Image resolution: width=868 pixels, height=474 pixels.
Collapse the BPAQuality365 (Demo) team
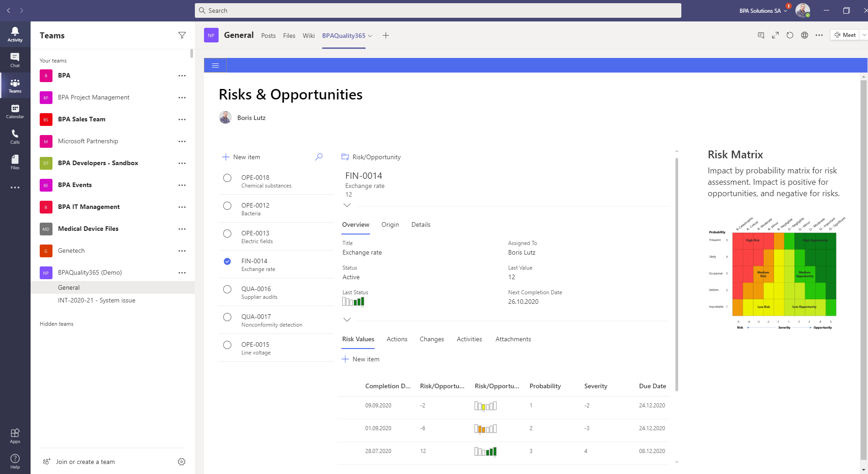pos(90,272)
